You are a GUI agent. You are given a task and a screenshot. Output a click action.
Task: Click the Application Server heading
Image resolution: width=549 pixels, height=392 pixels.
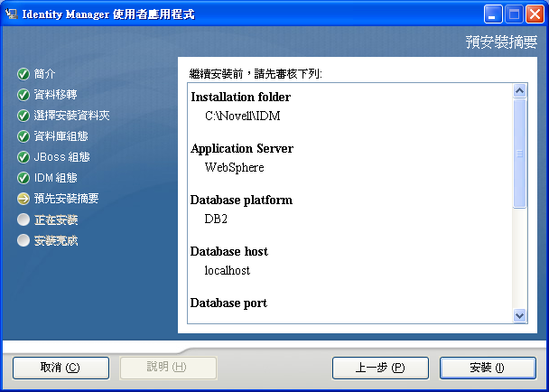(242, 148)
